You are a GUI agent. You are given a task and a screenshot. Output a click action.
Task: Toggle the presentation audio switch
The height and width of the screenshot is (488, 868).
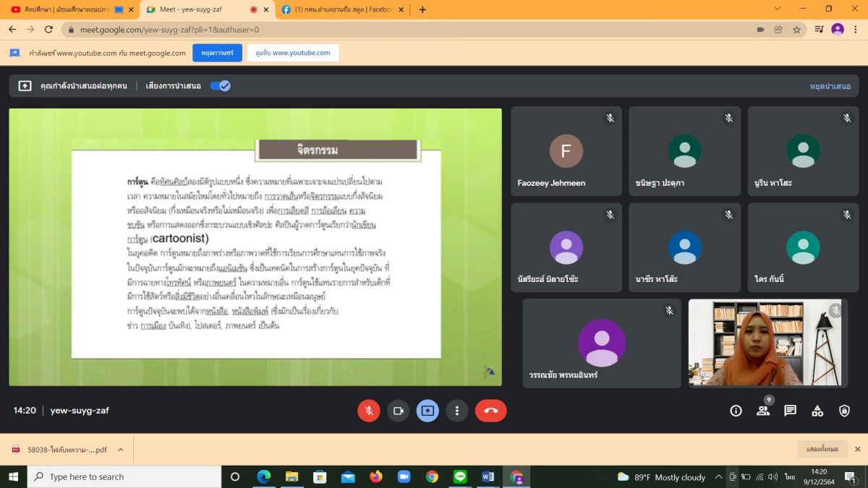[x=220, y=85]
